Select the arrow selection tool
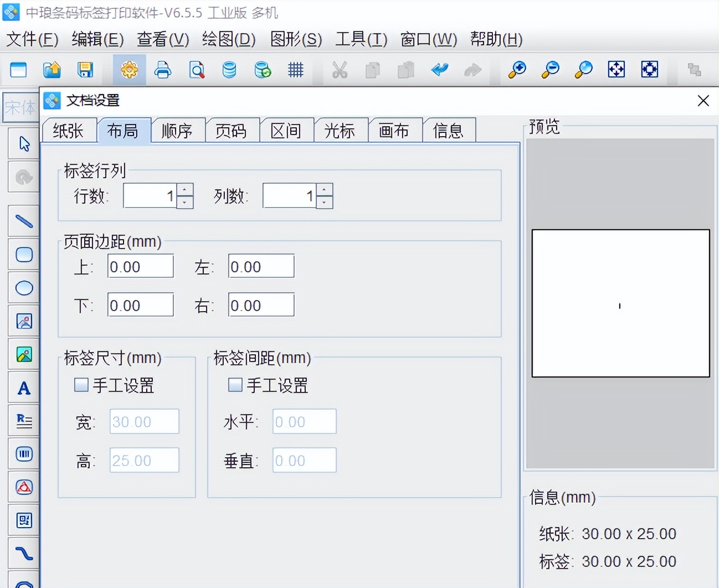 (23, 143)
